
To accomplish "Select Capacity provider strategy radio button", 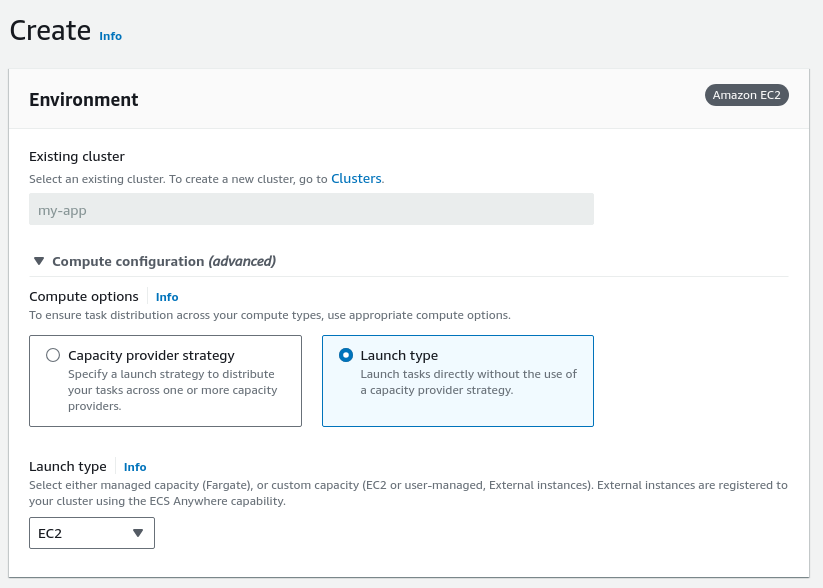I will click(x=53, y=355).
